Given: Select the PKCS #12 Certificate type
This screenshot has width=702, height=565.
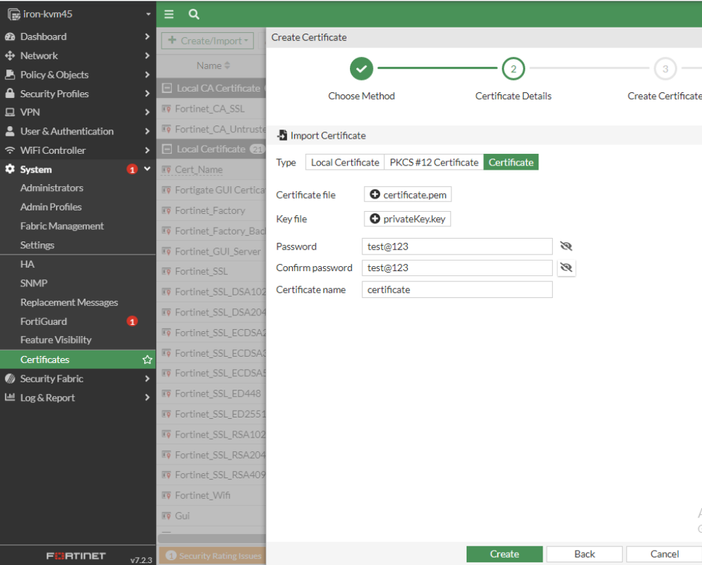Looking at the screenshot, I should point(434,162).
